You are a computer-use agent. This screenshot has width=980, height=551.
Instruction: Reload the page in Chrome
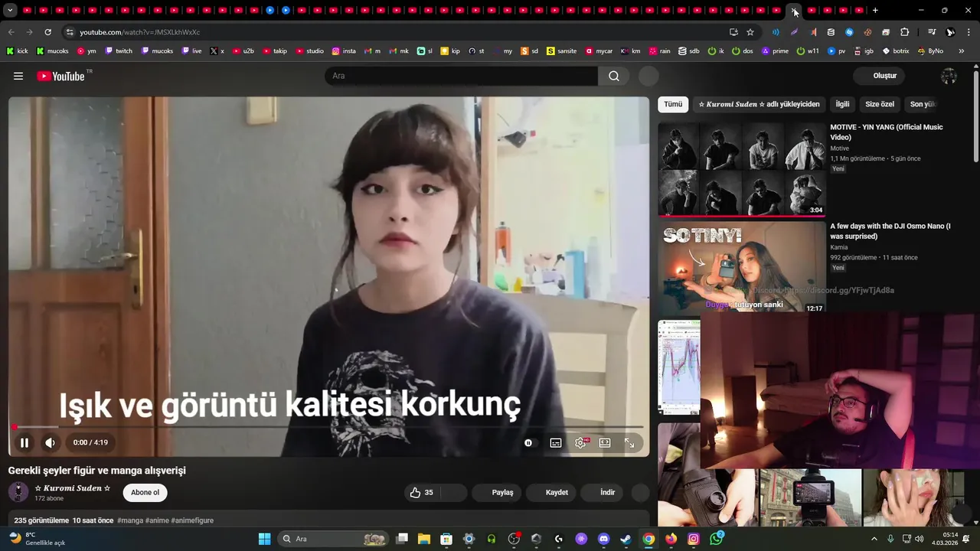pos(47,32)
